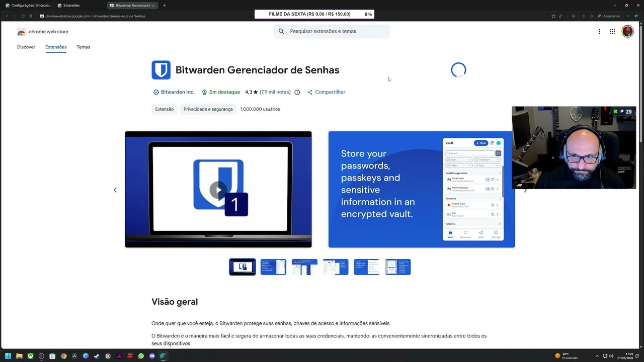The width and height of the screenshot is (644, 362).
Task: Open the three-dot more options menu
Action: [x=599, y=32]
